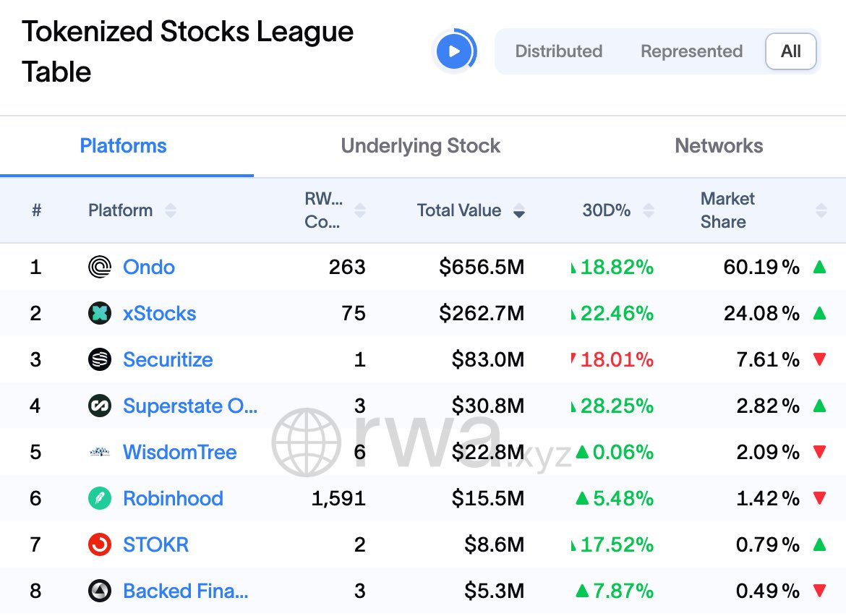Click the Backed Finance logo icon
Viewport: 846px width, 616px height.
pyautogui.click(x=100, y=591)
